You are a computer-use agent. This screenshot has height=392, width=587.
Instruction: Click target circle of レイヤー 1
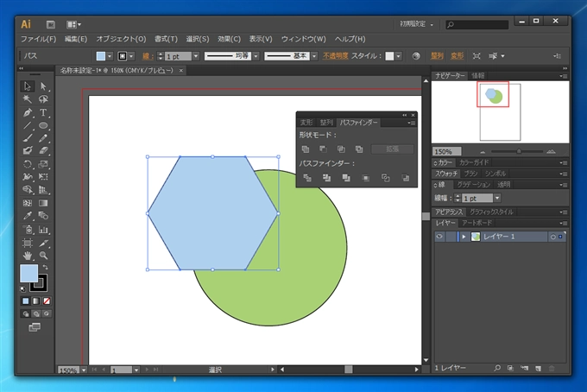click(553, 237)
